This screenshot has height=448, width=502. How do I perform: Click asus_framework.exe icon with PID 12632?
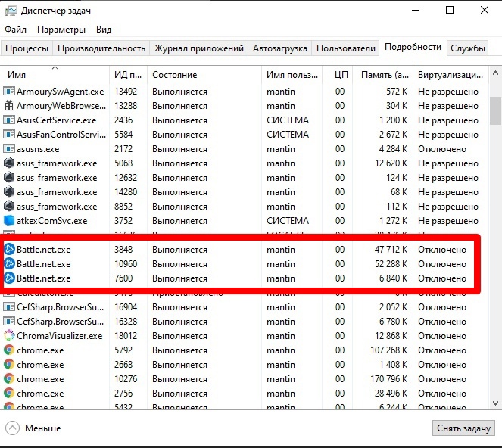(x=9, y=178)
